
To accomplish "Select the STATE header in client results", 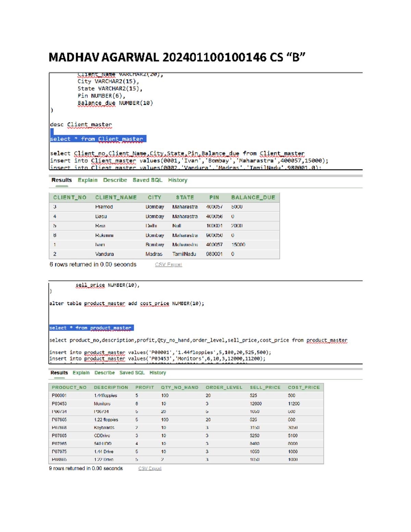I will click(185, 197).
